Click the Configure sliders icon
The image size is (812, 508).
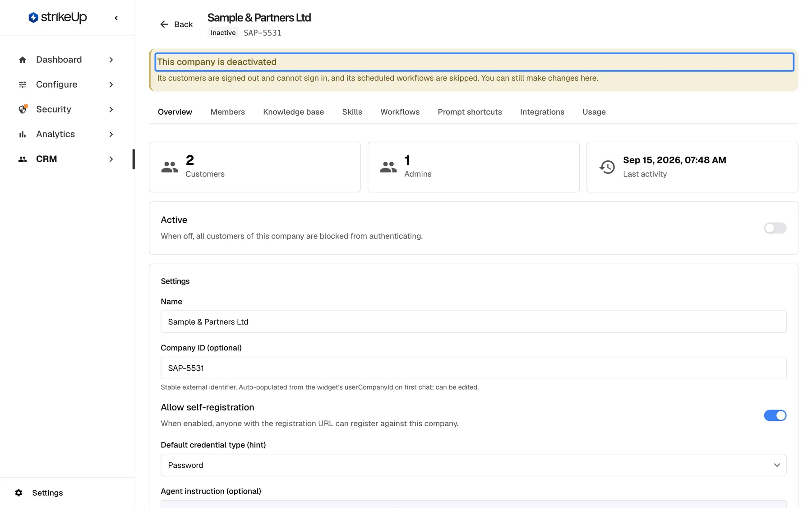pyautogui.click(x=23, y=84)
